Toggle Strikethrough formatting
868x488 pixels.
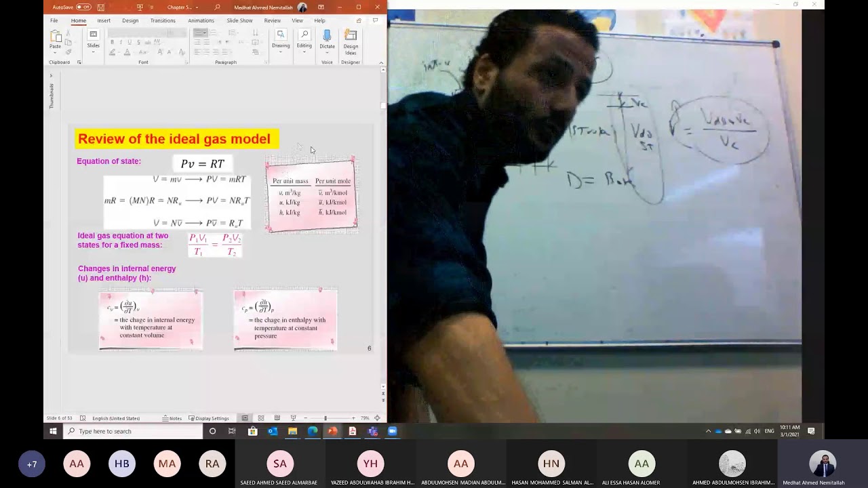point(147,42)
